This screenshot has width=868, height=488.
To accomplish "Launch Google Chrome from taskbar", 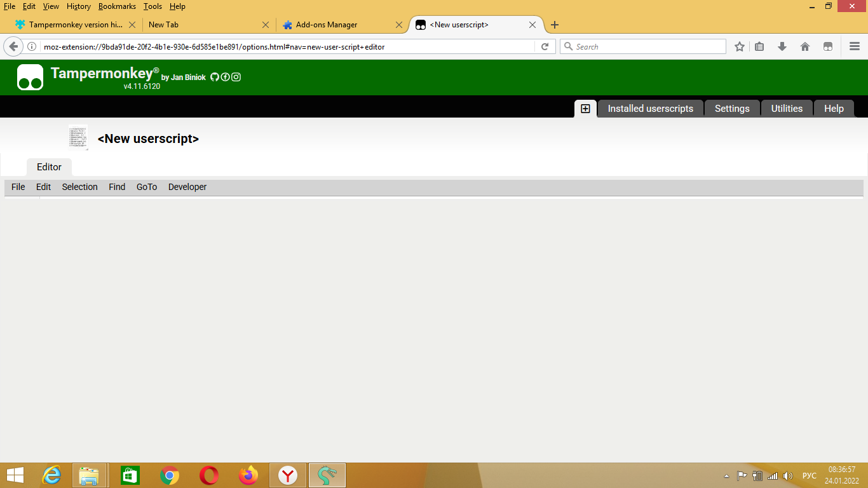I will 169,475.
